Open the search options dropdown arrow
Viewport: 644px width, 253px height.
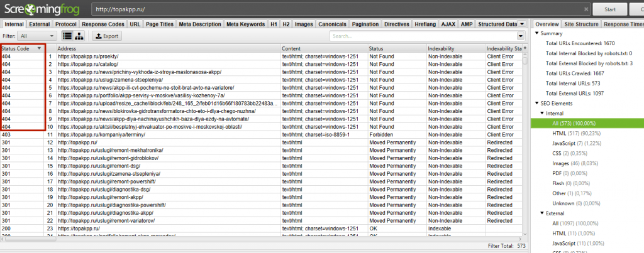521,36
